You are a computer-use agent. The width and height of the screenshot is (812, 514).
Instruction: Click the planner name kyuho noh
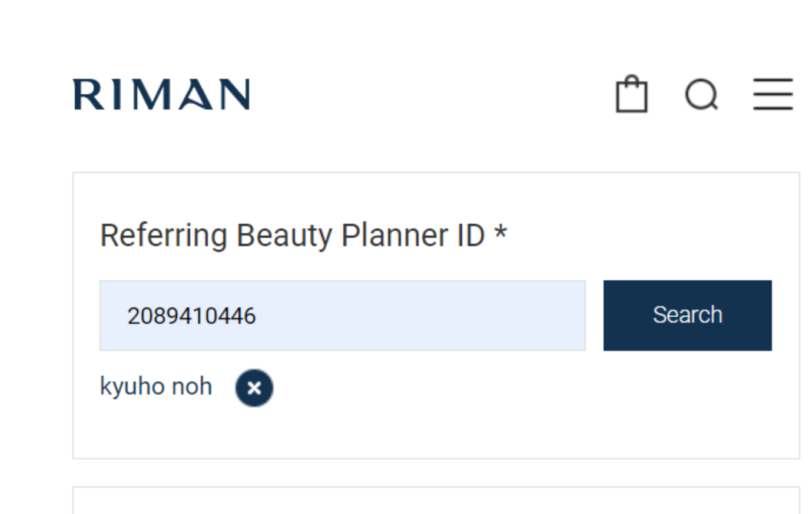coord(156,387)
